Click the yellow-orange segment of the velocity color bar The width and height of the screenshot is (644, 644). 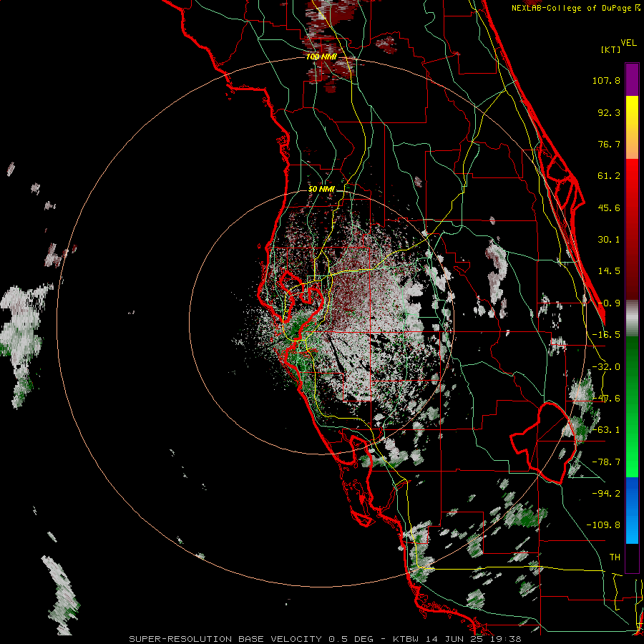coord(632,127)
